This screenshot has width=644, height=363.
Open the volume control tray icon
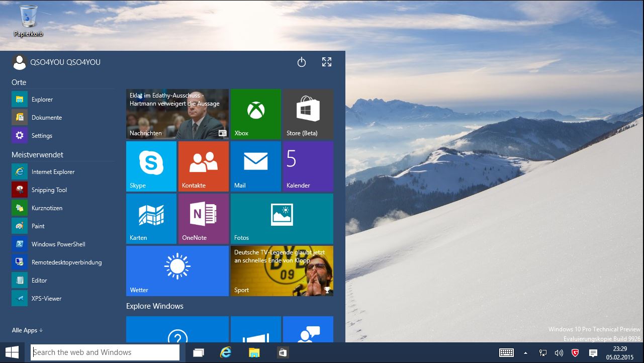559,353
